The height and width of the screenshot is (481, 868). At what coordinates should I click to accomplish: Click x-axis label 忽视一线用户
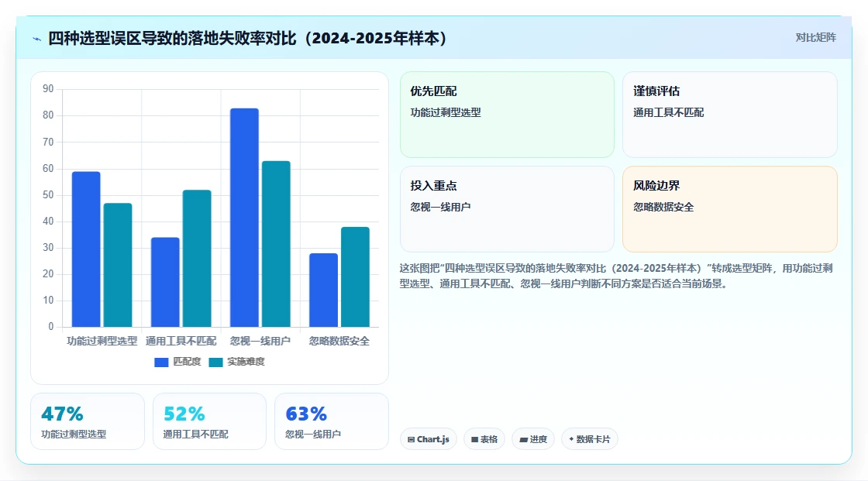260,341
